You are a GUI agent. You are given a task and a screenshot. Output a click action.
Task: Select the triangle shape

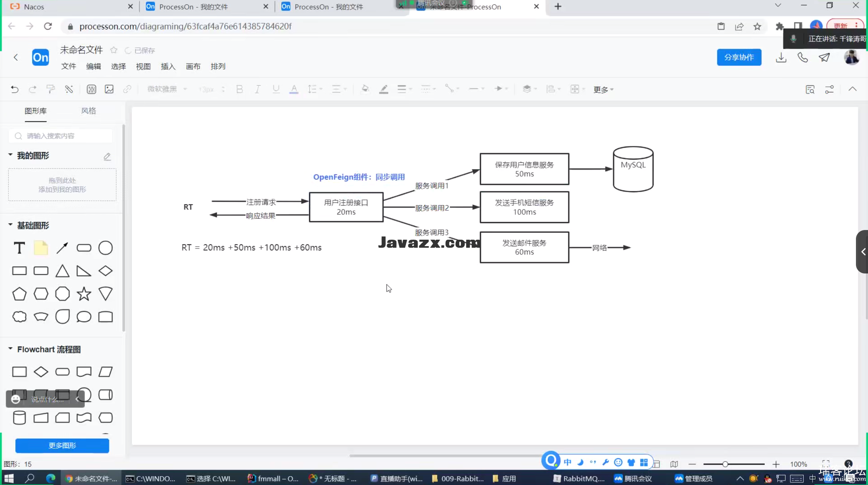click(62, 271)
